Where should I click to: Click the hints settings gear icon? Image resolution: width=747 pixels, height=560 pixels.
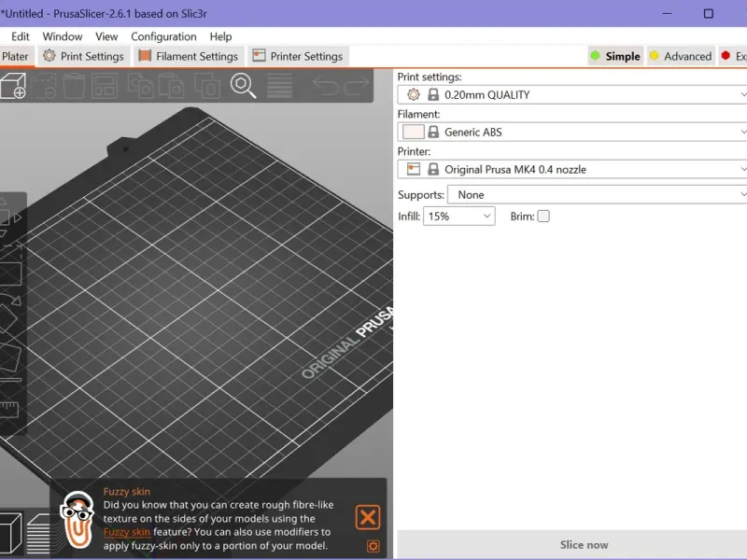[x=373, y=546]
